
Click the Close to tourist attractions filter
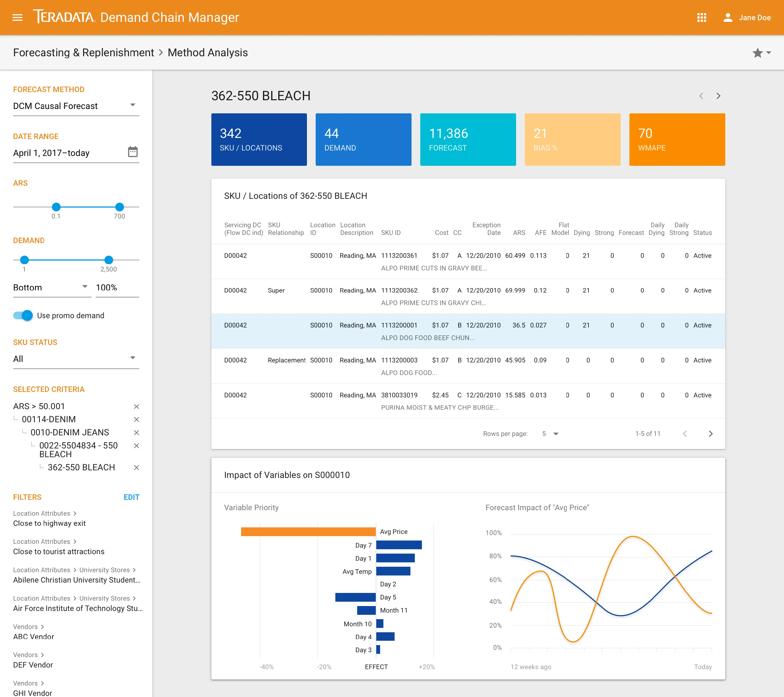(59, 552)
